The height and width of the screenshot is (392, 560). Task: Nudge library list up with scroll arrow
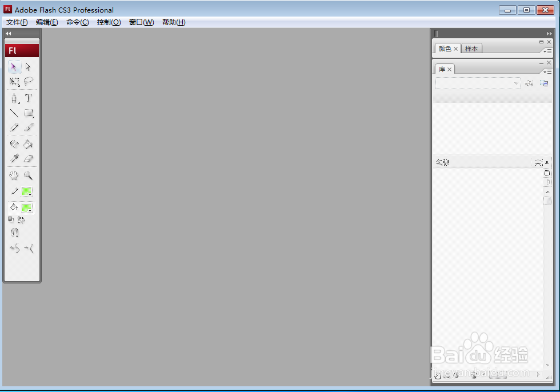[547, 192]
